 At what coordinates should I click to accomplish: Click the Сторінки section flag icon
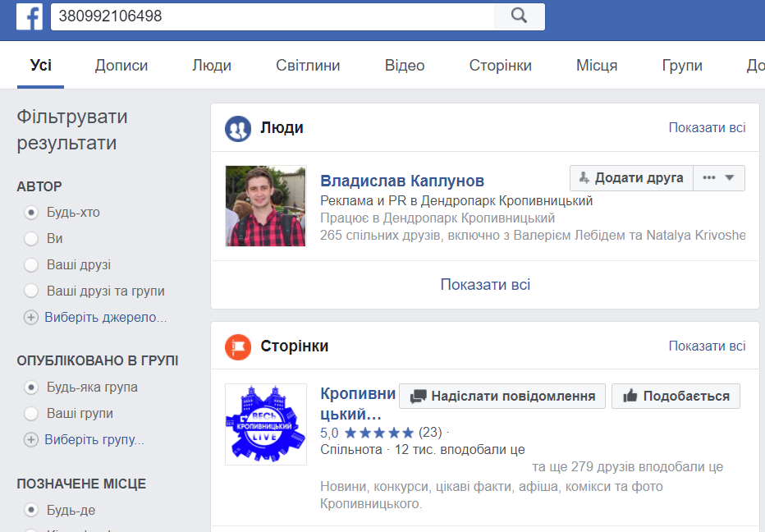pyautogui.click(x=238, y=347)
